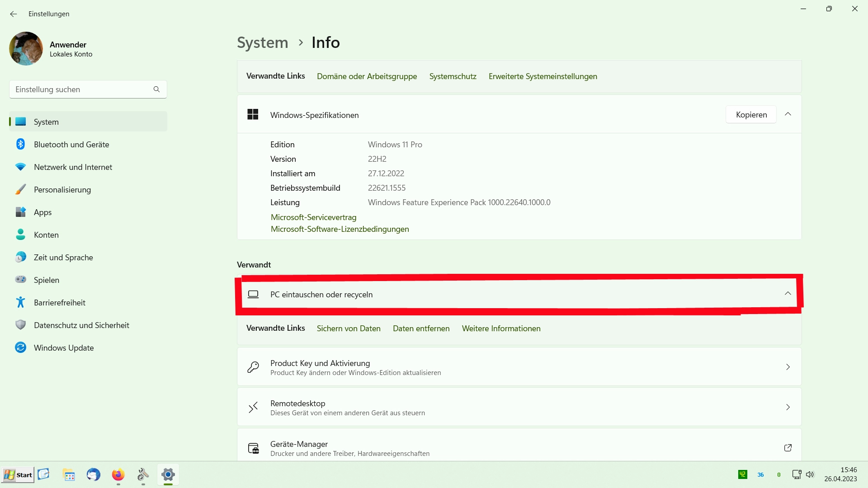This screenshot has width=868, height=488.
Task: Click the laptop icon for PC eintauschen
Action: coord(253,294)
